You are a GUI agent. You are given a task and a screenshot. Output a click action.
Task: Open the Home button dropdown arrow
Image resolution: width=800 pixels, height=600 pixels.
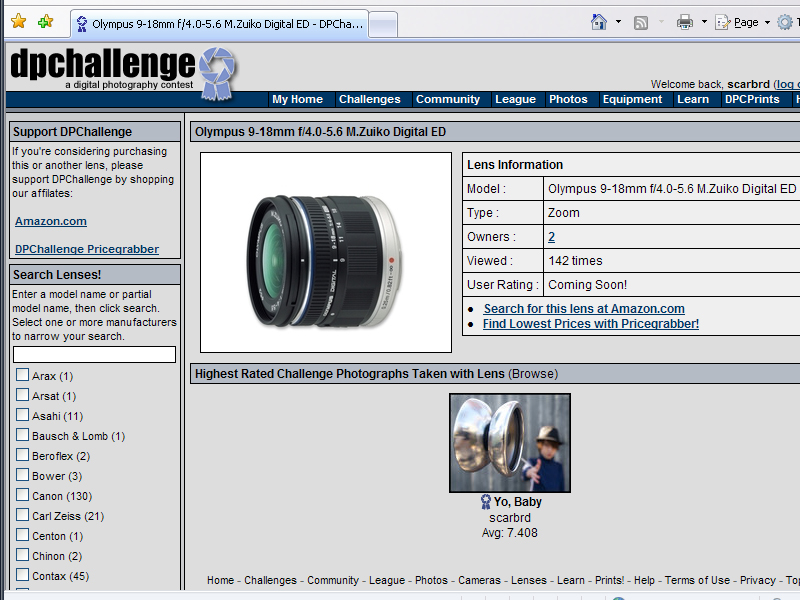(618, 22)
